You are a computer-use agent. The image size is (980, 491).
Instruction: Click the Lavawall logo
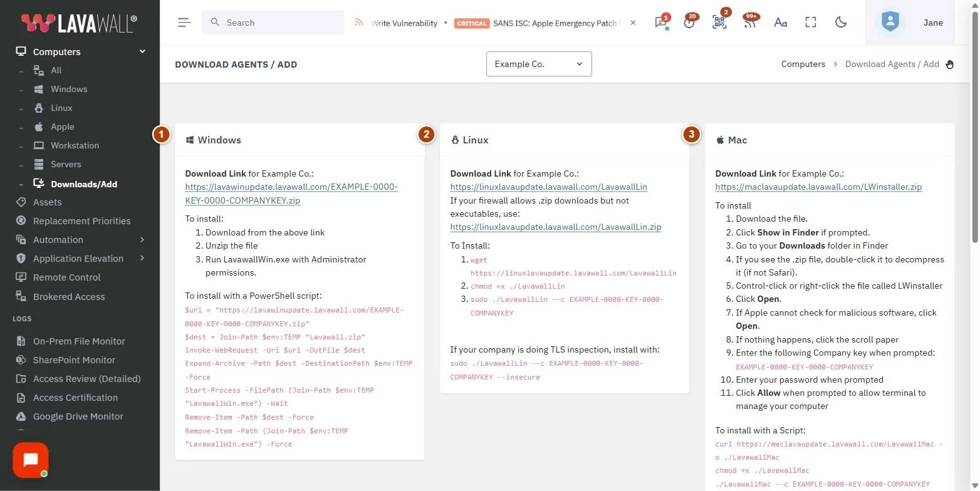pyautogui.click(x=79, y=23)
